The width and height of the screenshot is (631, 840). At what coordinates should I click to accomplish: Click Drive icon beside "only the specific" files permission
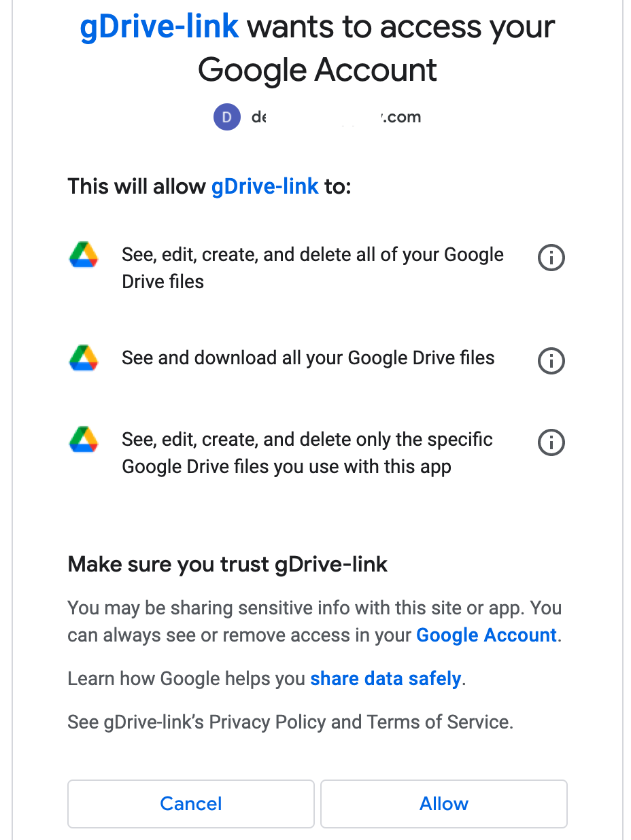[x=84, y=440]
